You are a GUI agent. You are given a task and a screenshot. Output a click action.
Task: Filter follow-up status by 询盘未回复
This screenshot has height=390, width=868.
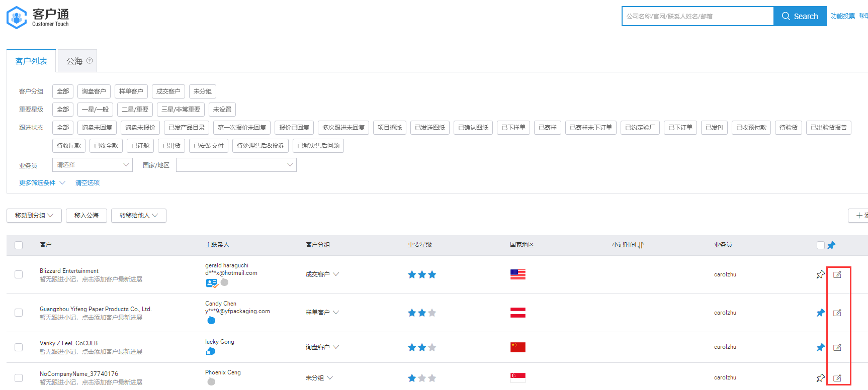click(97, 128)
